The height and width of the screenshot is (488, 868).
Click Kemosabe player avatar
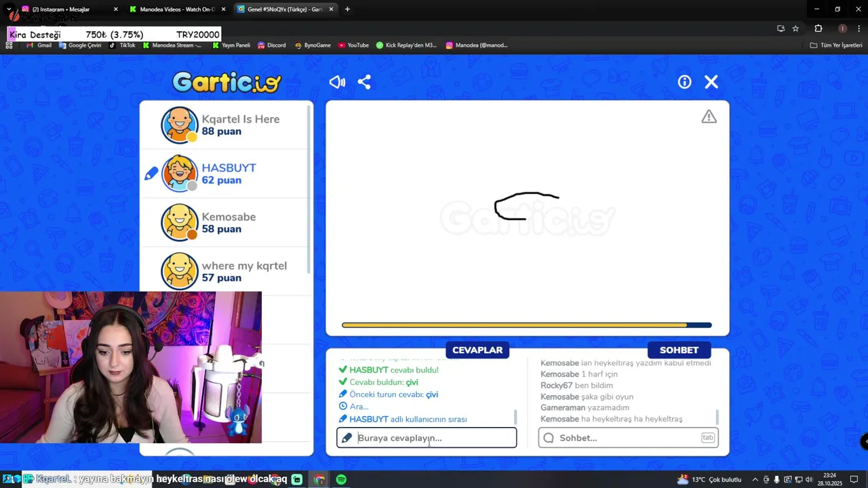pos(179,222)
